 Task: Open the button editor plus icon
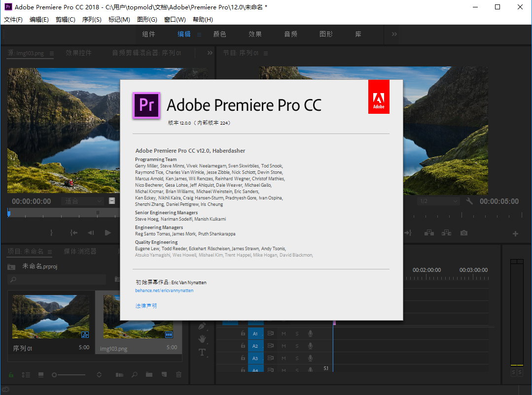(x=515, y=233)
